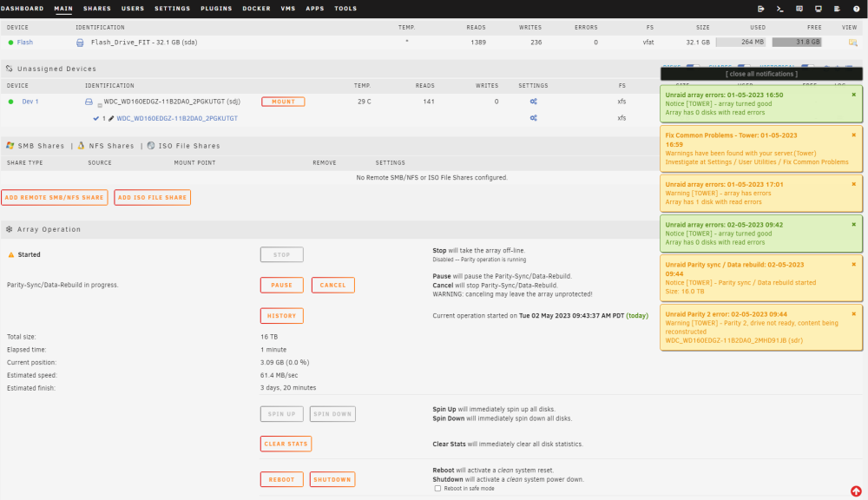Open the WDC_WD160EDGZ-11B2DA0_2PGKUTGT partition link

[x=177, y=119]
